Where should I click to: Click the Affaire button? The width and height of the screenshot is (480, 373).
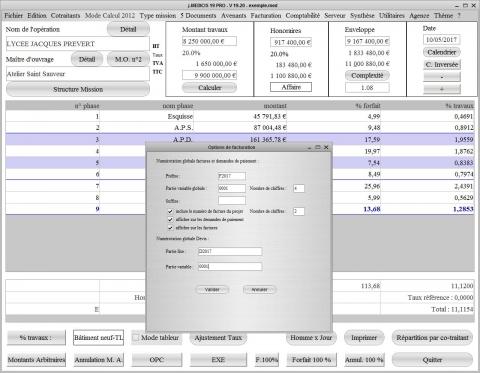click(291, 87)
